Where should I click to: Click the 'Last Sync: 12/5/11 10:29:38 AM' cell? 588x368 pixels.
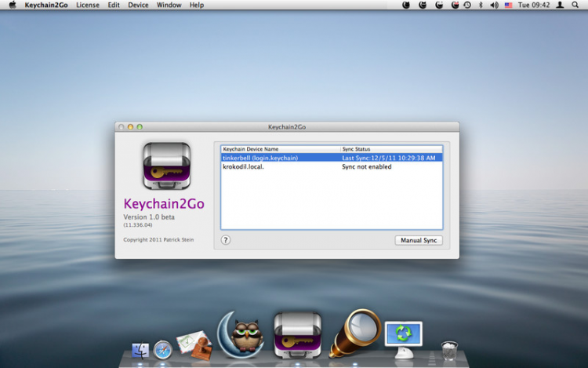[x=389, y=158]
